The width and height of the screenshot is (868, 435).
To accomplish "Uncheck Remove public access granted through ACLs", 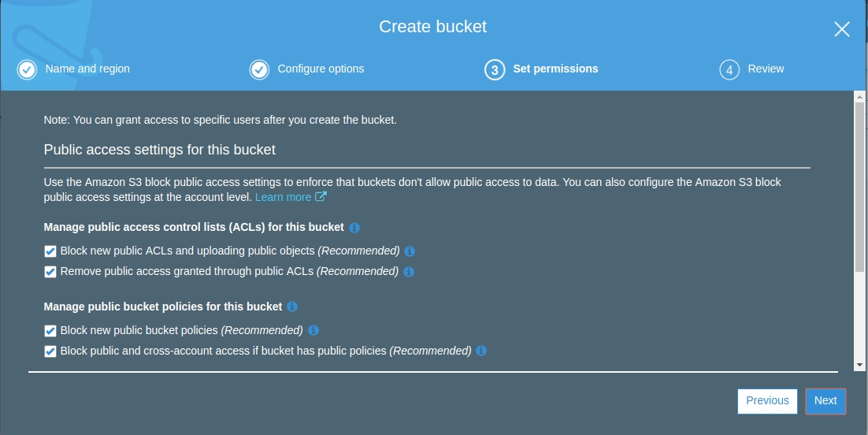I will pyautogui.click(x=50, y=272).
